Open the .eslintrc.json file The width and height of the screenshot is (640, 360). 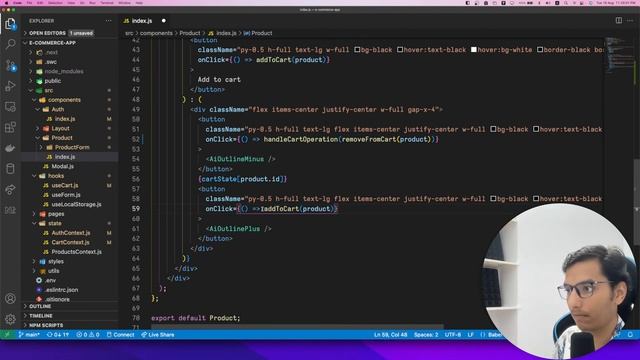click(x=62, y=290)
